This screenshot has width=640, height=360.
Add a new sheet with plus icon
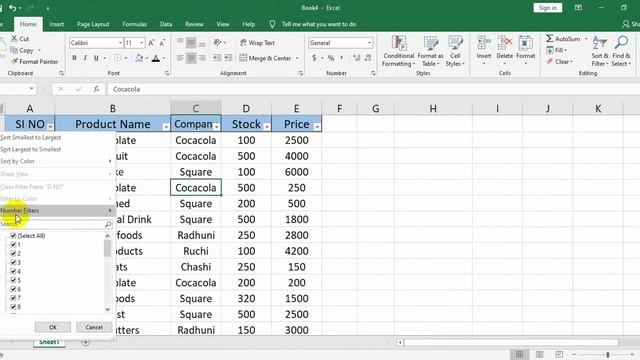pyautogui.click(x=85, y=342)
